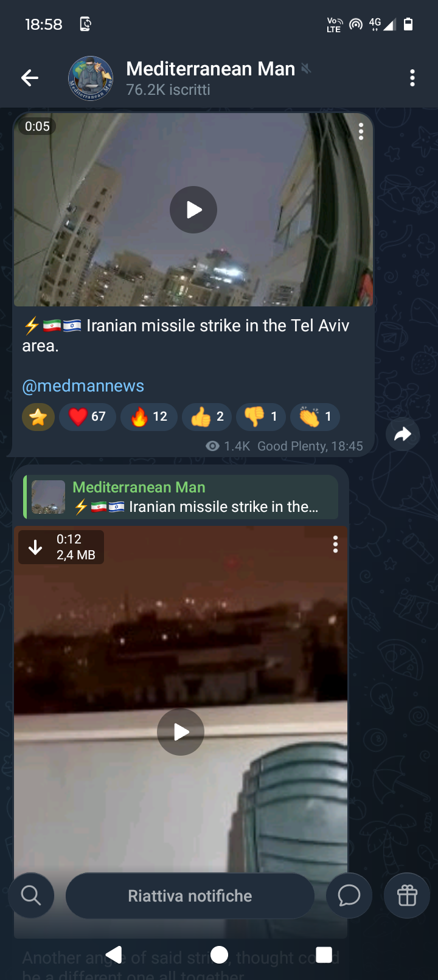Add a clapping hands reaction

(315, 417)
